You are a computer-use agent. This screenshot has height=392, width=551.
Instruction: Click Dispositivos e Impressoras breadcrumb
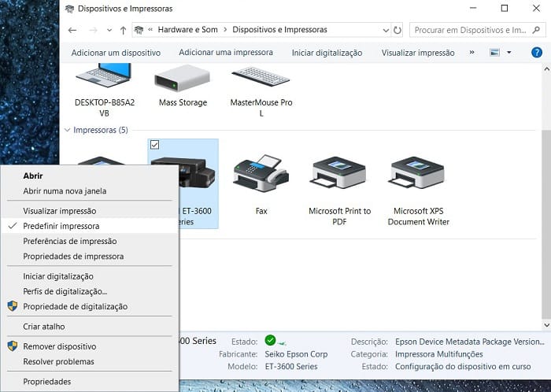(279, 30)
